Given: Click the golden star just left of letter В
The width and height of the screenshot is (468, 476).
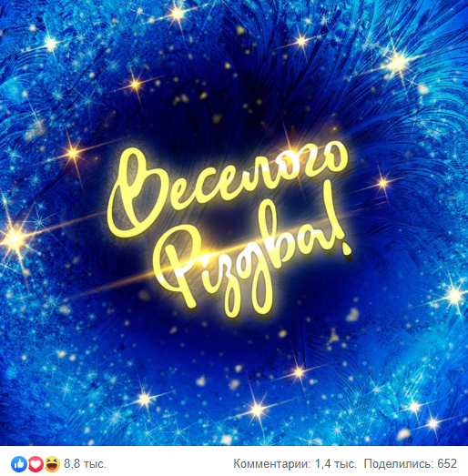Looking at the screenshot, I should coord(73,153).
